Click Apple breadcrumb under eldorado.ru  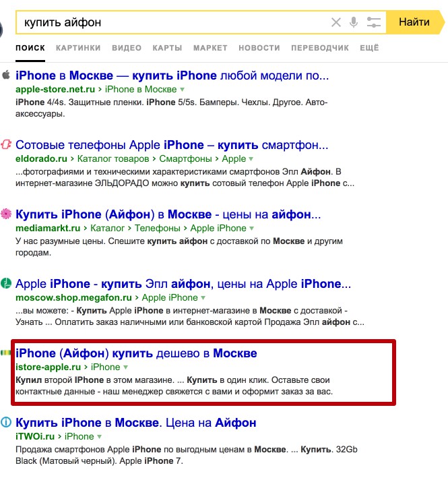click(234, 159)
